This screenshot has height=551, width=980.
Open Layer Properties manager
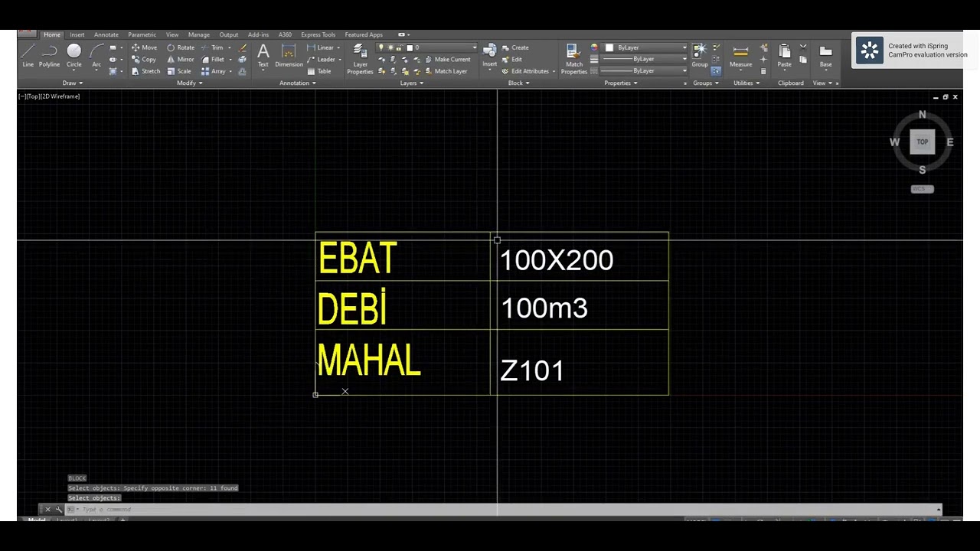click(360, 58)
